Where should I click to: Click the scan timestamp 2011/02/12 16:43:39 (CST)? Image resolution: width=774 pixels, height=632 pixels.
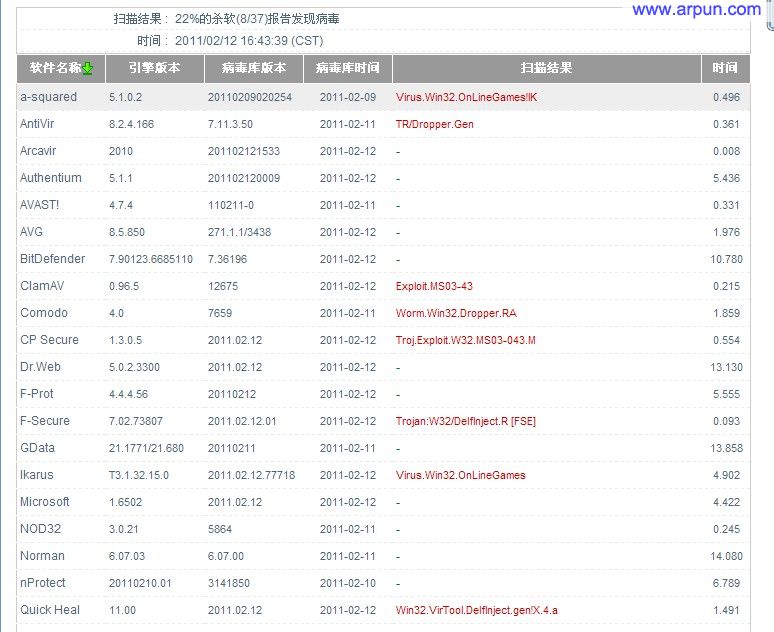(249, 40)
